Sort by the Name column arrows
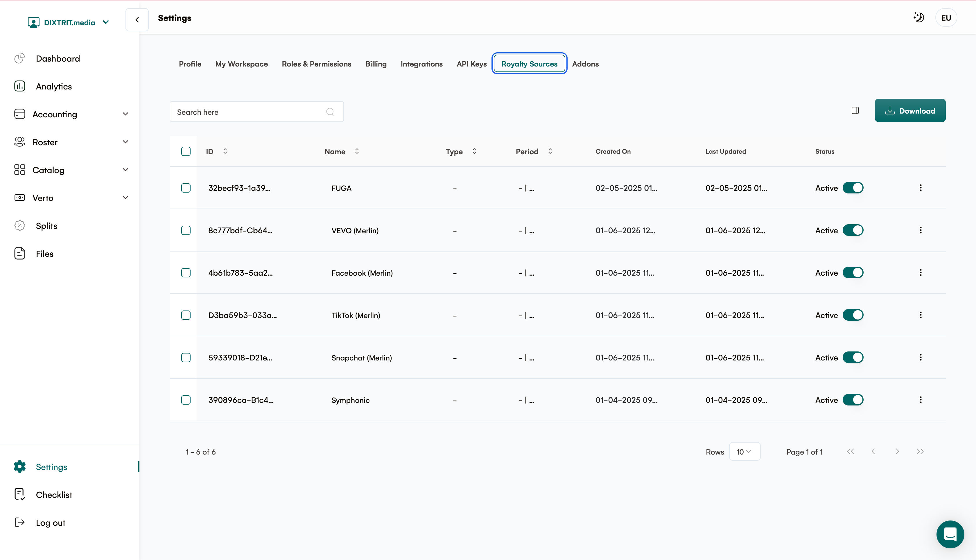Screen dimensions: 976x560 [x=357, y=151]
